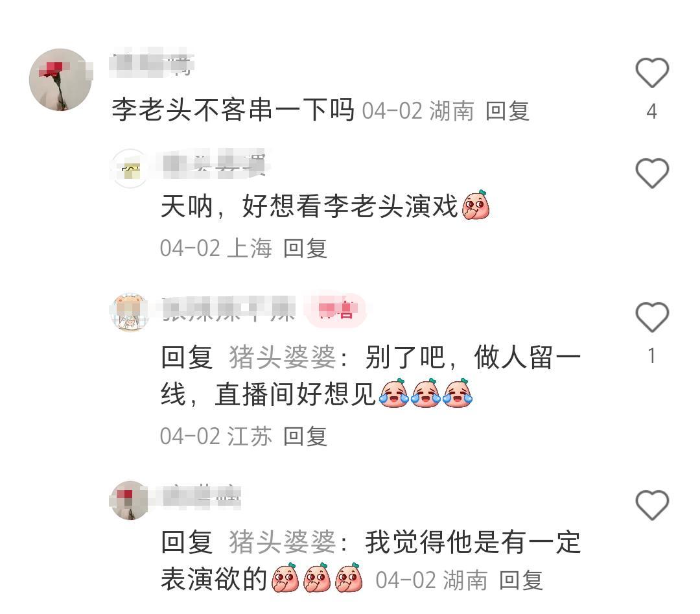The height and width of the screenshot is (614, 700).
Task: Open 猪头婆婆 mention in 别了吧 reply
Action: (283, 358)
